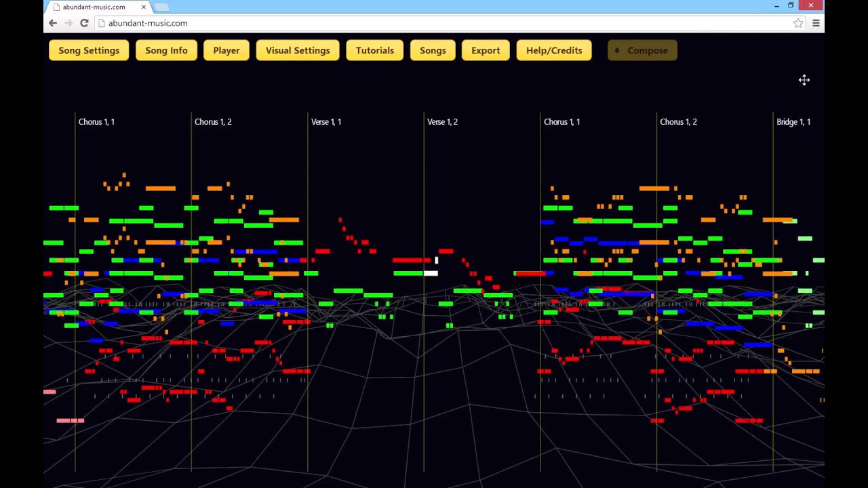This screenshot has height=488, width=868.
Task: Restore the browser window size
Action: click(x=791, y=5)
